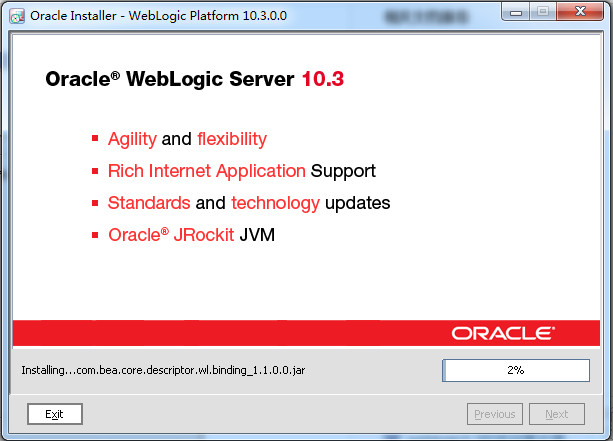Image resolution: width=613 pixels, height=441 pixels.
Task: Click the Exit button
Action: [55, 414]
